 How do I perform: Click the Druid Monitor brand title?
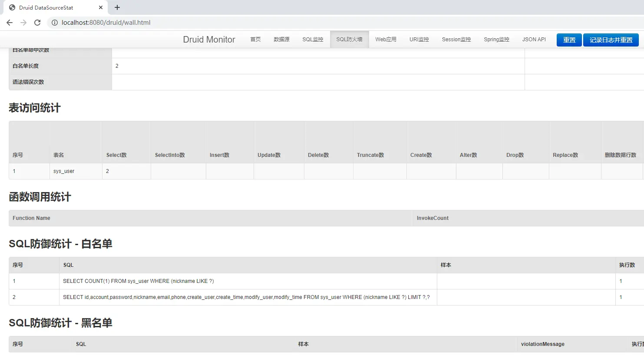pyautogui.click(x=209, y=40)
